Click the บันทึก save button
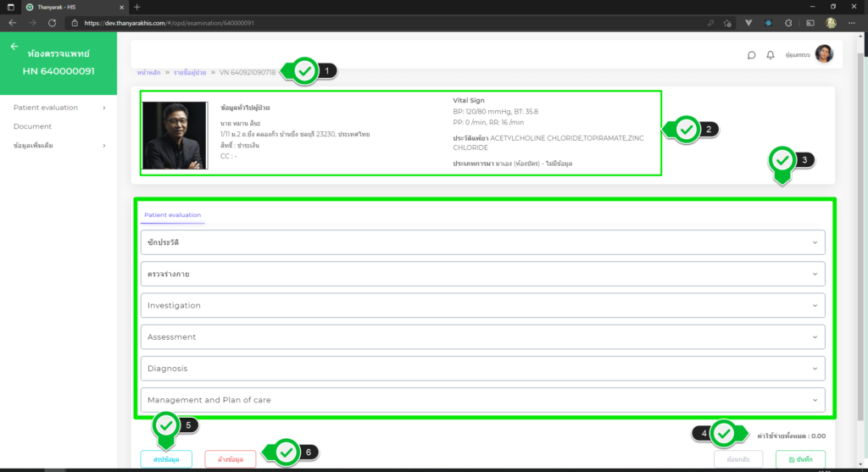This screenshot has width=868, height=472. 799,459
